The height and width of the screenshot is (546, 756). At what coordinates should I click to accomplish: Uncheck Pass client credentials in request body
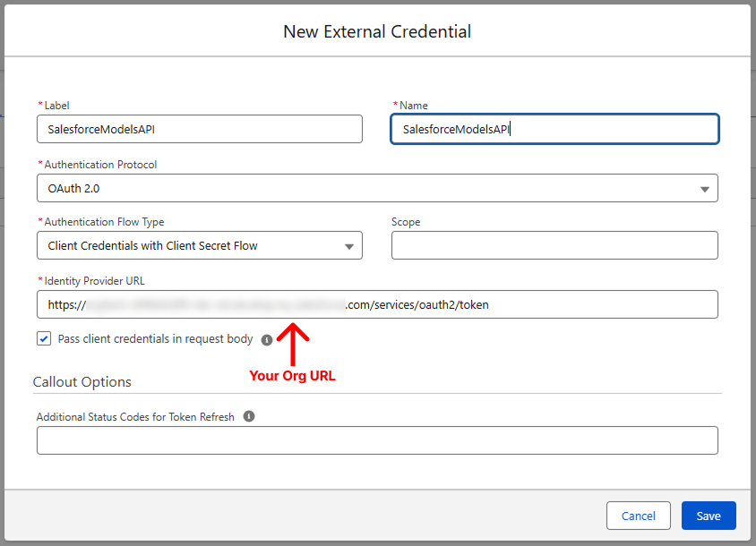[x=44, y=338]
